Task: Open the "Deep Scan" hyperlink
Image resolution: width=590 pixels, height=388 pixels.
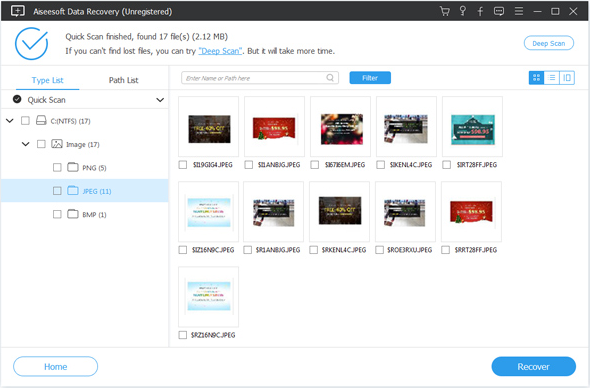Action: pyautogui.click(x=220, y=51)
